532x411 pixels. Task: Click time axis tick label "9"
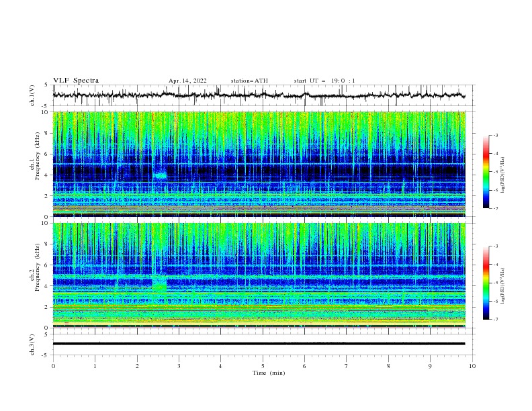[430, 366]
